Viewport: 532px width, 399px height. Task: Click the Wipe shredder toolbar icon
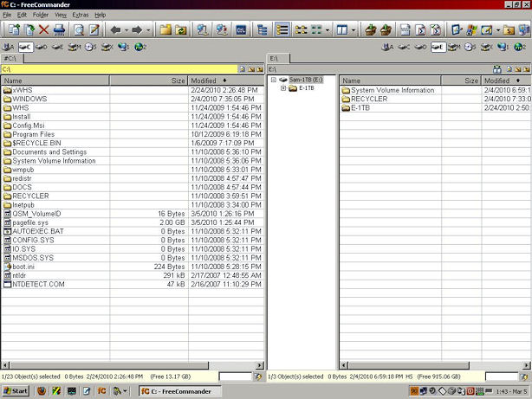[59, 29]
